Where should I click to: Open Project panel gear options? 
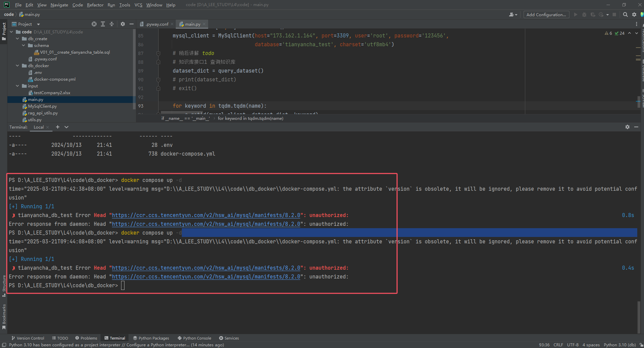[123, 24]
